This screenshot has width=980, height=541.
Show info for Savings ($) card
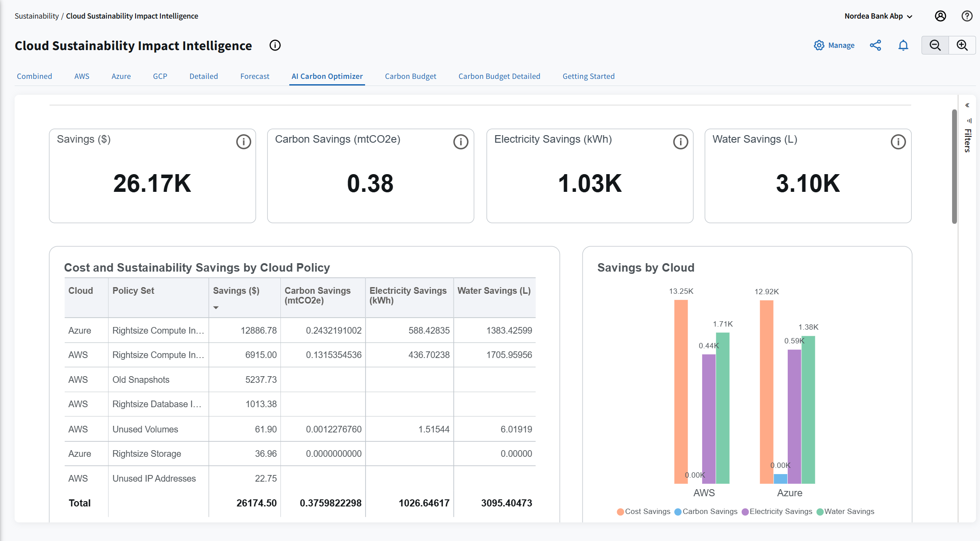243,142
